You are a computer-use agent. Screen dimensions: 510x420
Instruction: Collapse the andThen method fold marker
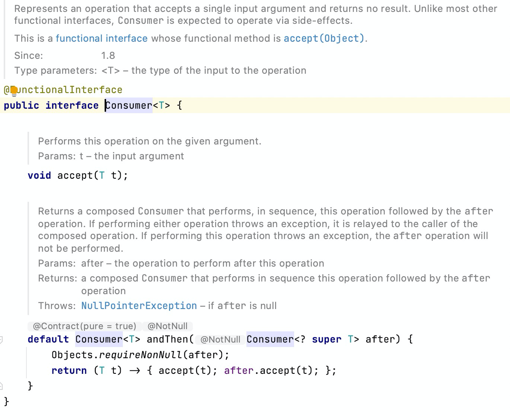1,339
